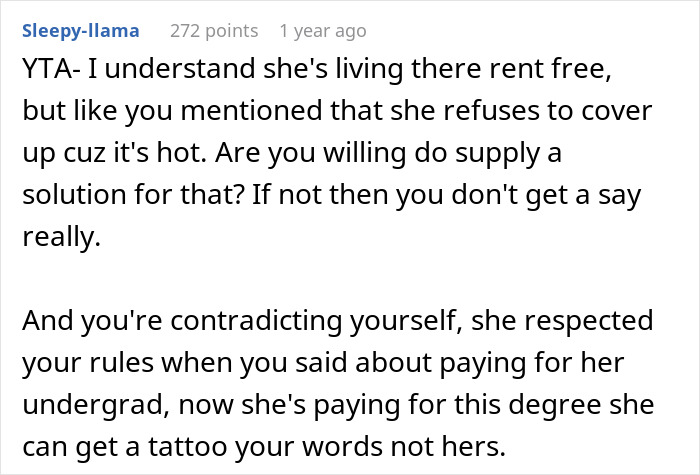Click the closing words 'your words not hers.'
The image size is (700, 475).
pyautogui.click(x=371, y=447)
